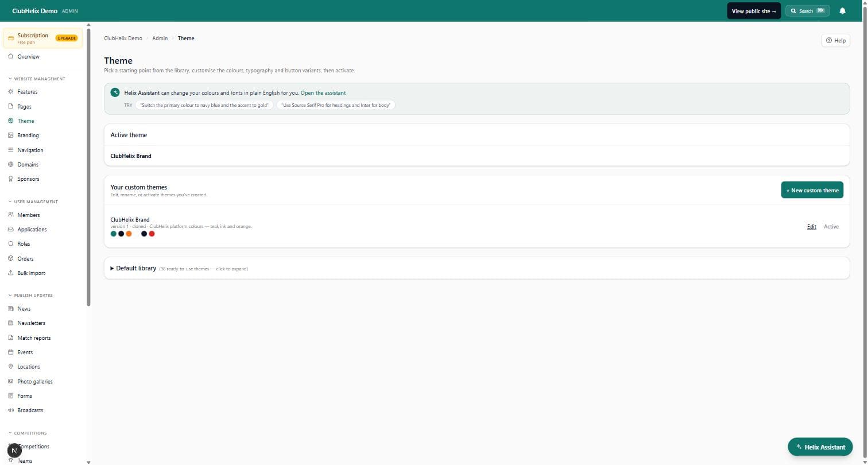Go to the Members page
This screenshot has height=465, width=868.
tap(29, 215)
